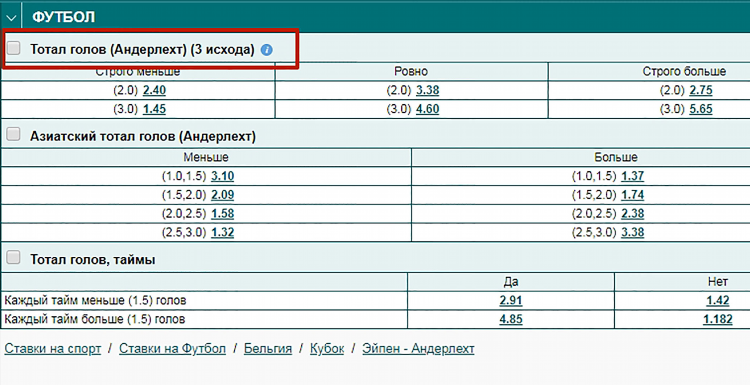Open the Эйпен - Андерлехт breadcrumb link

coord(418,349)
